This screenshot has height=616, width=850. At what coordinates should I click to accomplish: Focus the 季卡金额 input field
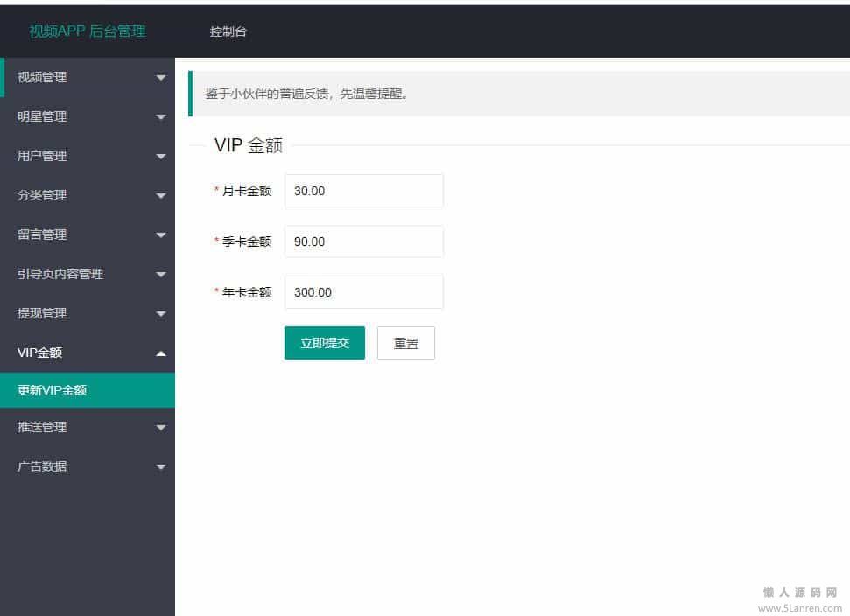tap(364, 241)
